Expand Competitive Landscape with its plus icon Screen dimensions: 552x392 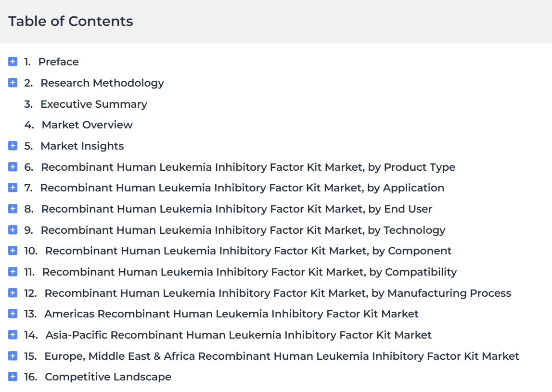(x=13, y=377)
